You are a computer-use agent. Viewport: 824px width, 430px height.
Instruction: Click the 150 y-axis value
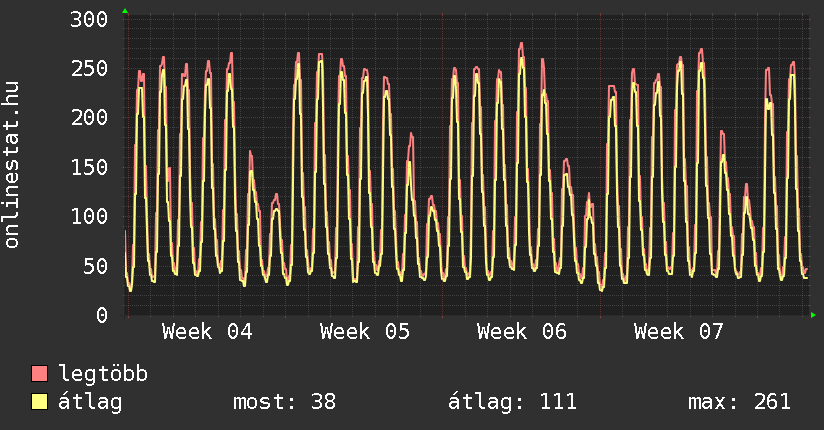89,167
